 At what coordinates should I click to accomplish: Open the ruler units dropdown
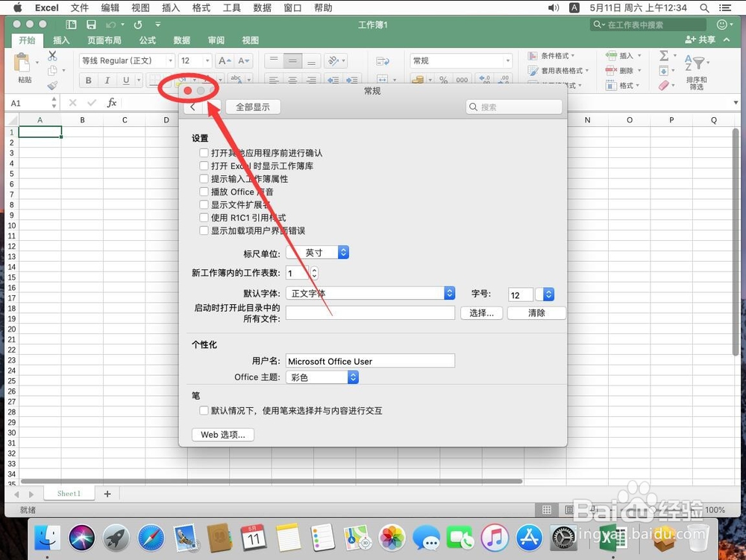pyautogui.click(x=317, y=253)
